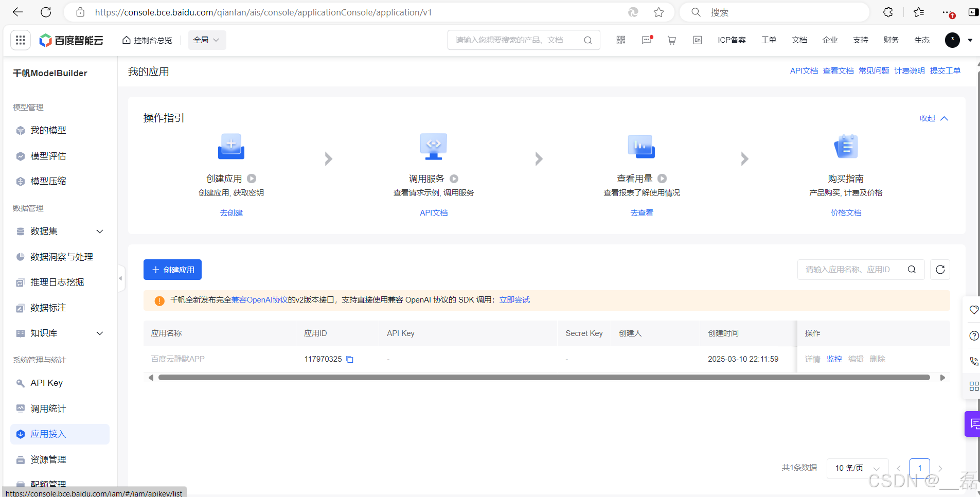The width and height of the screenshot is (980, 497).
Task: Open ICP备案 in top navigation
Action: point(732,40)
